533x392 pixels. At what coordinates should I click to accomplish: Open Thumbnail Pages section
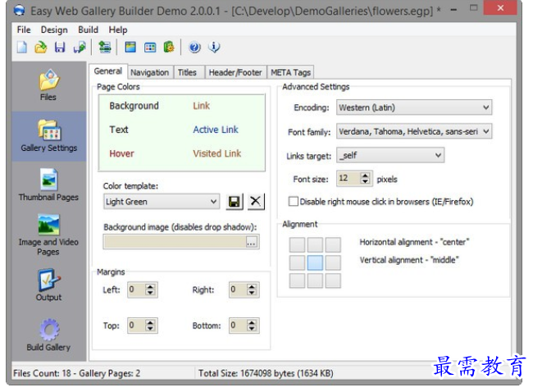(x=48, y=185)
